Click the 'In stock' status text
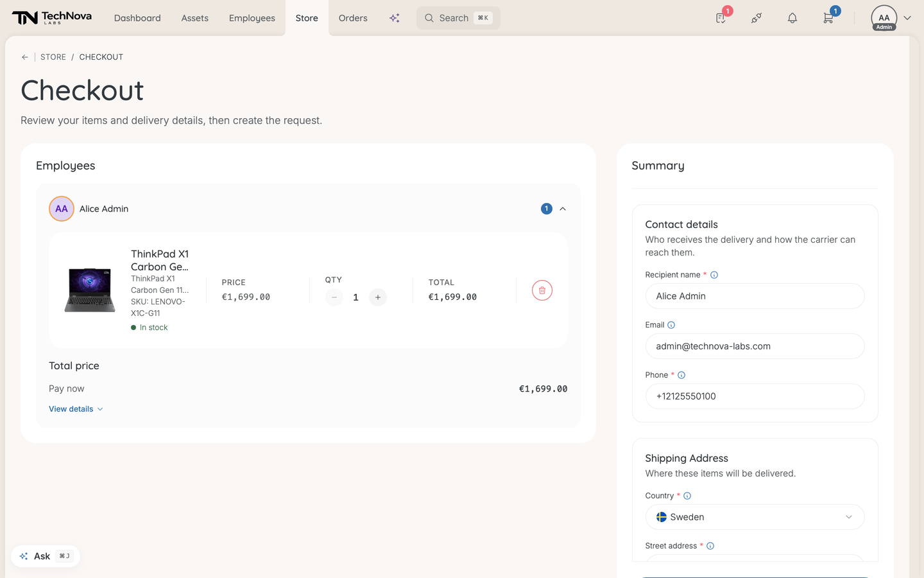The width and height of the screenshot is (924, 578). [153, 328]
